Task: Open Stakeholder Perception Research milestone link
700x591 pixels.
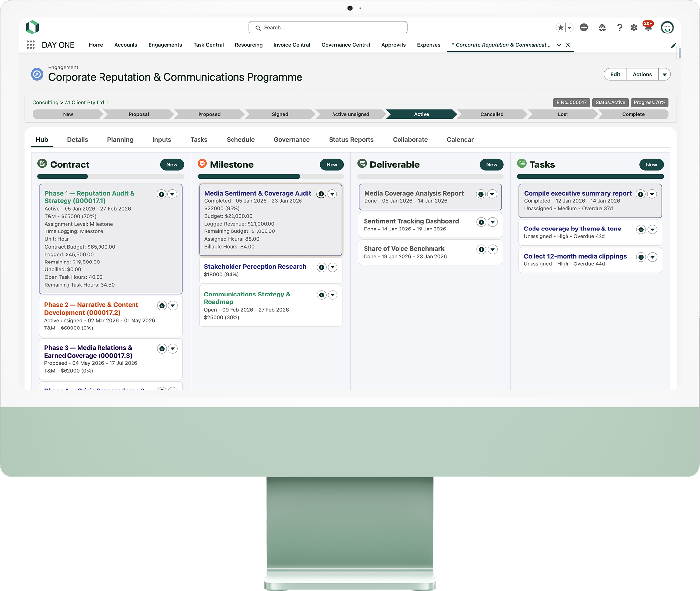Action: (x=255, y=267)
